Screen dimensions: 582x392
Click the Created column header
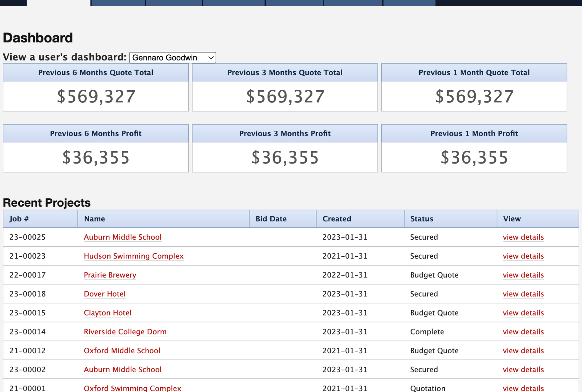pos(337,219)
